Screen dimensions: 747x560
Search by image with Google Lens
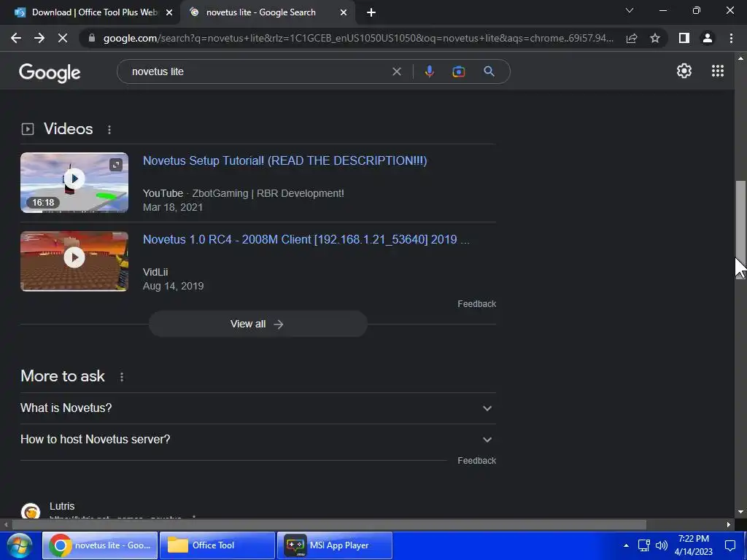point(458,71)
